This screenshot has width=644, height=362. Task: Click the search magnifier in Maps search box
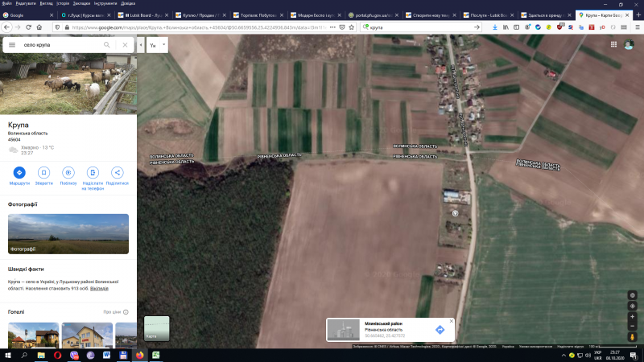(x=106, y=45)
